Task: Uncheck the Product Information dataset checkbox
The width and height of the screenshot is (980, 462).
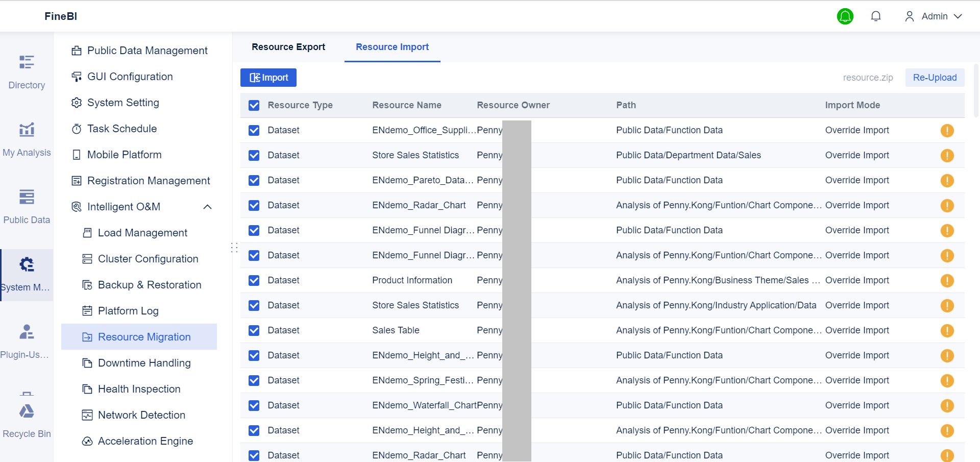Action: click(x=254, y=280)
